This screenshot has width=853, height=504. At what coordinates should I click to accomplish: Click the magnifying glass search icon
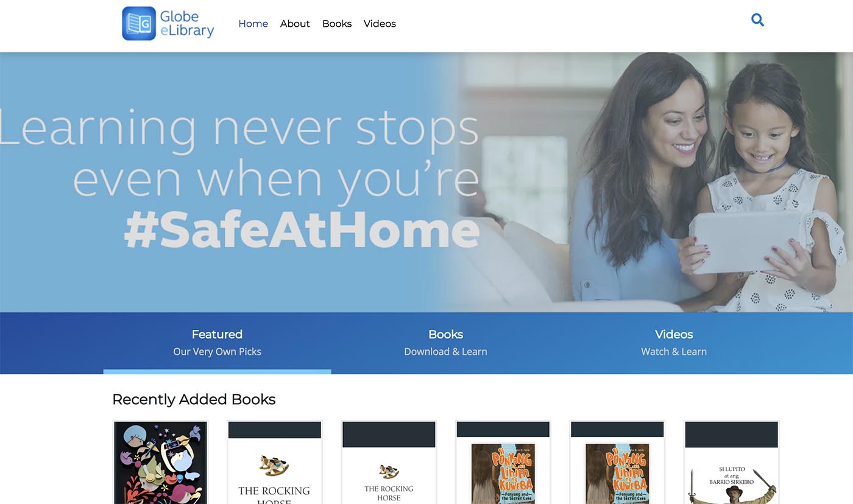pyautogui.click(x=757, y=20)
